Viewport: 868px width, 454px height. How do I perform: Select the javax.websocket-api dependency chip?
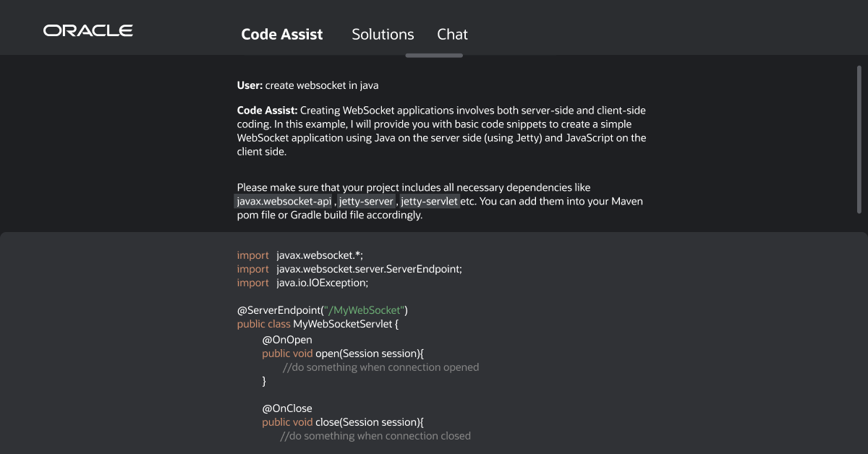point(284,202)
